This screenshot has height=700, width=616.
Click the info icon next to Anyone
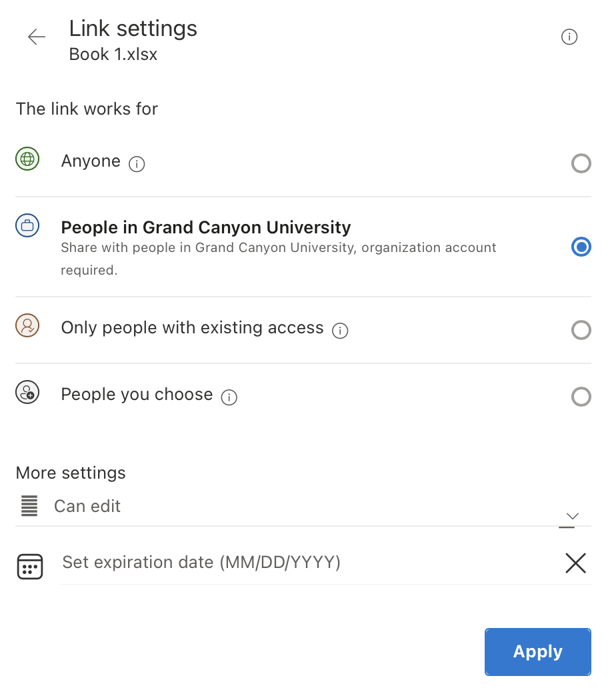pyautogui.click(x=137, y=164)
